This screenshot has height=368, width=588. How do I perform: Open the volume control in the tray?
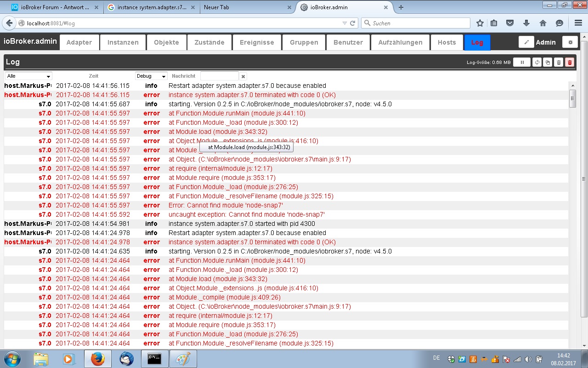pos(528,359)
